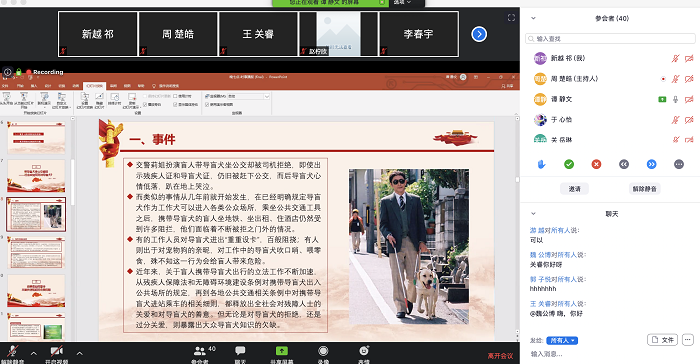Screen dimensions: 700x364
Task: Click the next participants page arrow
Action: point(479,34)
